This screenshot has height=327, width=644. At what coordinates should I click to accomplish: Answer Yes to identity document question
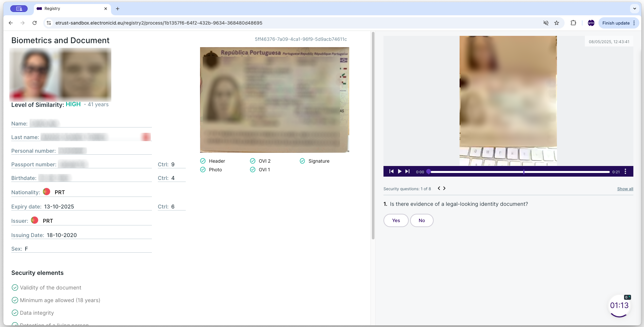(x=396, y=220)
